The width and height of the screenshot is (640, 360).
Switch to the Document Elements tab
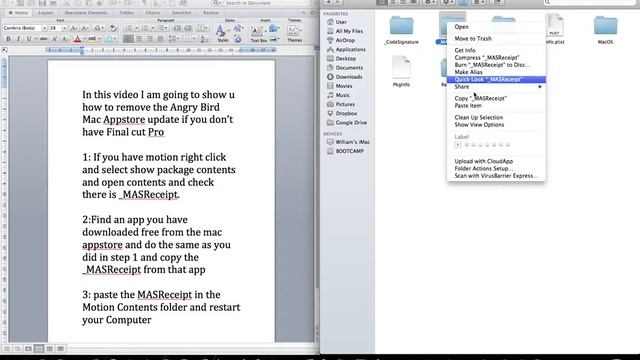pyautogui.click(x=86, y=13)
